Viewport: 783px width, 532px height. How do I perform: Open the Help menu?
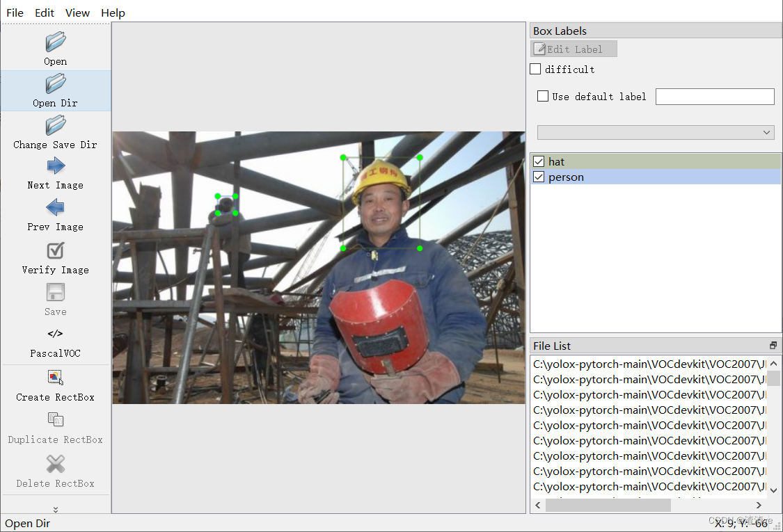(113, 13)
